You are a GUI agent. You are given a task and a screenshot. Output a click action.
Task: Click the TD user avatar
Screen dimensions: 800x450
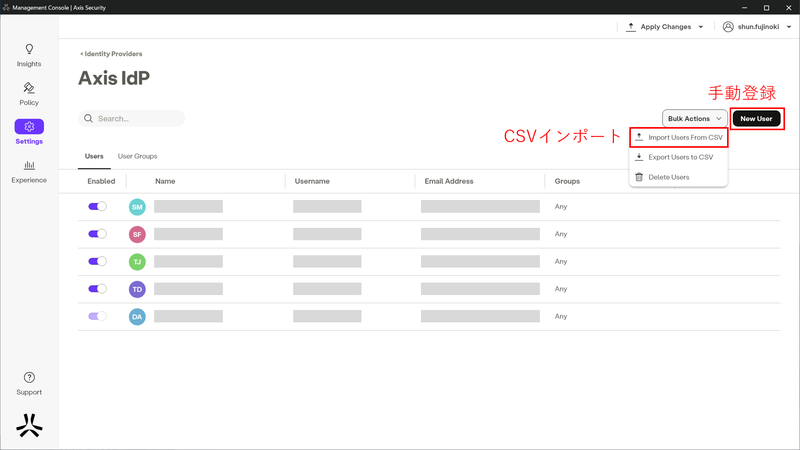point(137,289)
